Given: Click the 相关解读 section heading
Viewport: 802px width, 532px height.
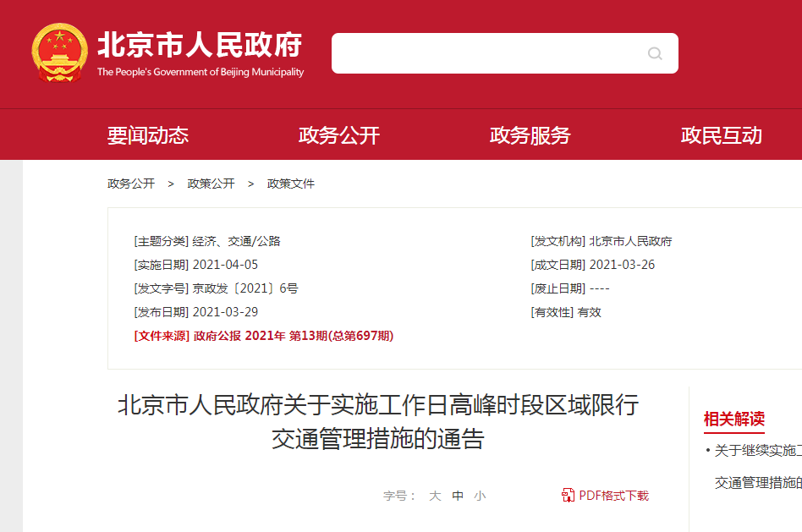Looking at the screenshot, I should tap(733, 419).
